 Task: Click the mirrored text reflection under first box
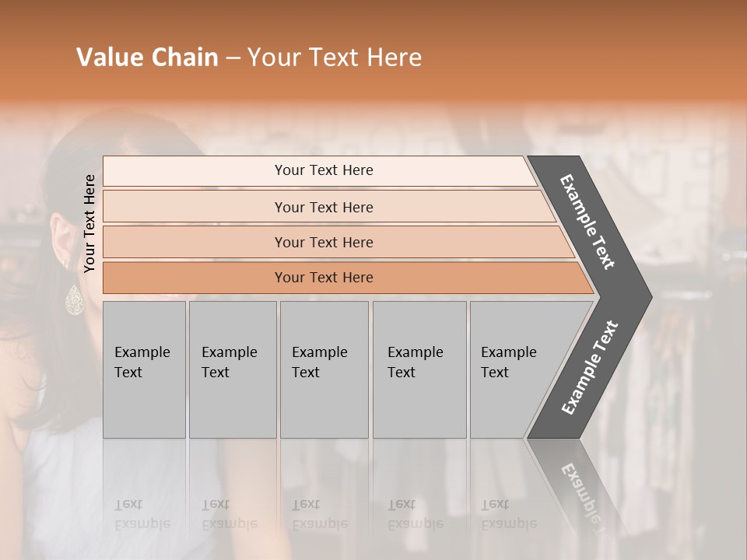[x=142, y=514]
